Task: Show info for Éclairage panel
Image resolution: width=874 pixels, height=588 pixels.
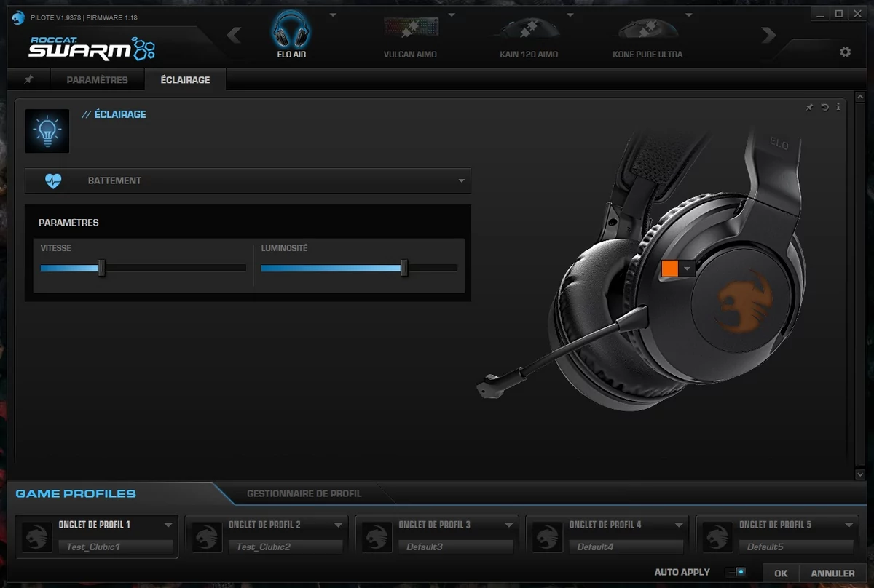Action: [838, 107]
